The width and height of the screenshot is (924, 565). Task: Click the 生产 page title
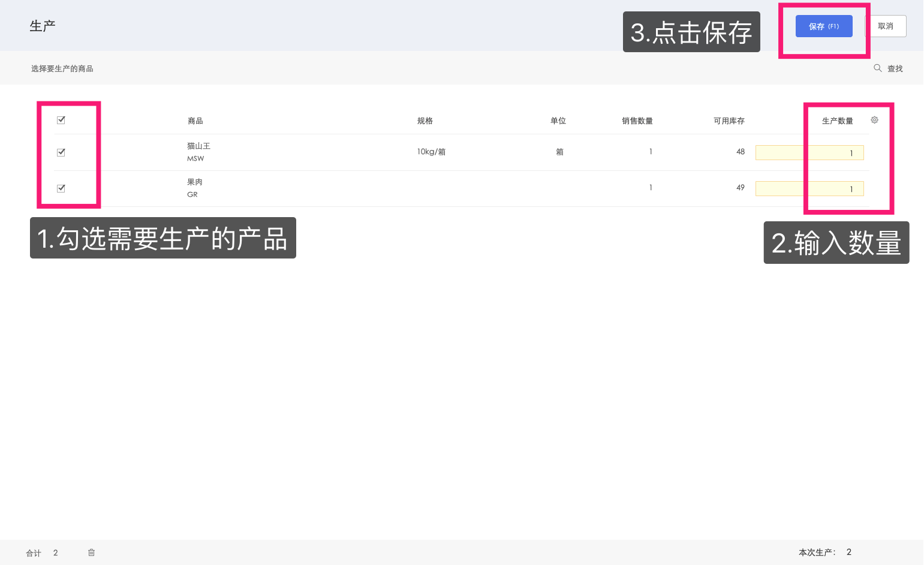tap(42, 25)
